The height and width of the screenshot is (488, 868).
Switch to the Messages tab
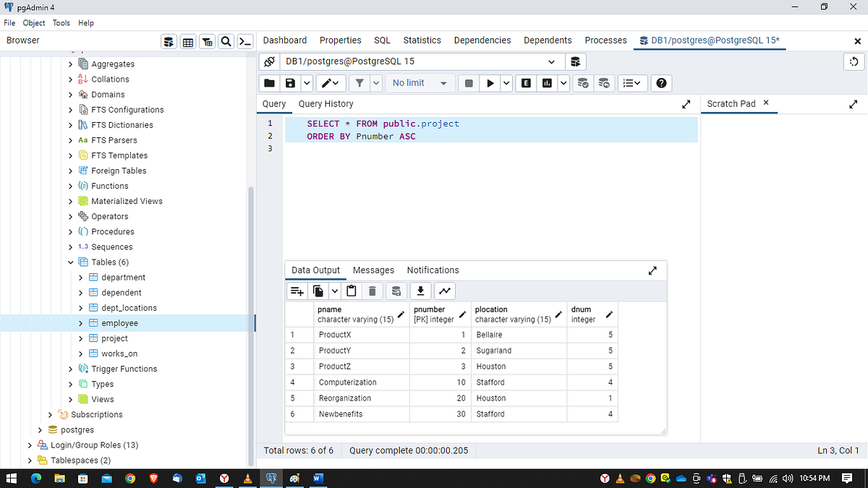point(373,270)
